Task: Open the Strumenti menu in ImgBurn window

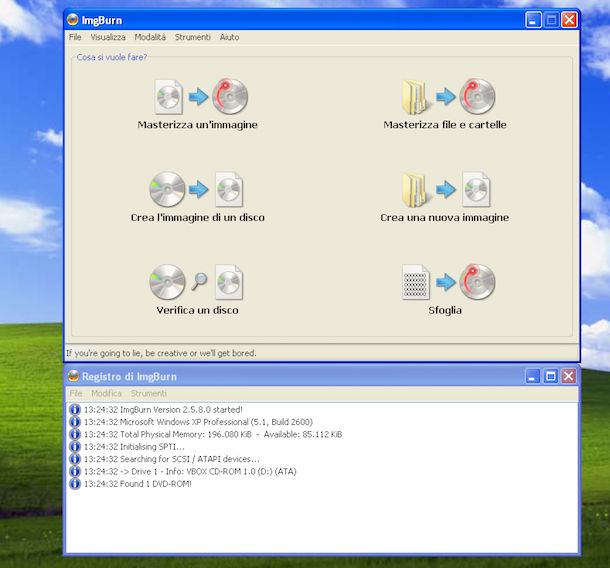Action: (193, 37)
